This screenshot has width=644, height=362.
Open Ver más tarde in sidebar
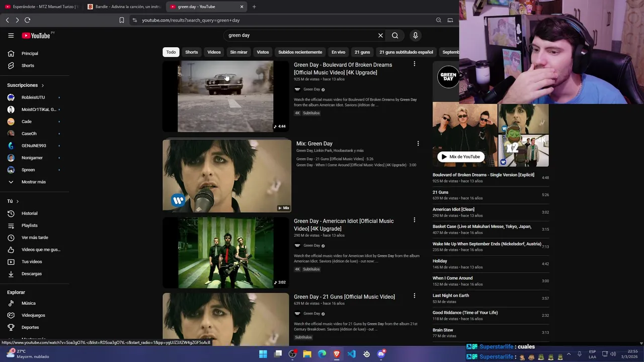[x=35, y=237]
